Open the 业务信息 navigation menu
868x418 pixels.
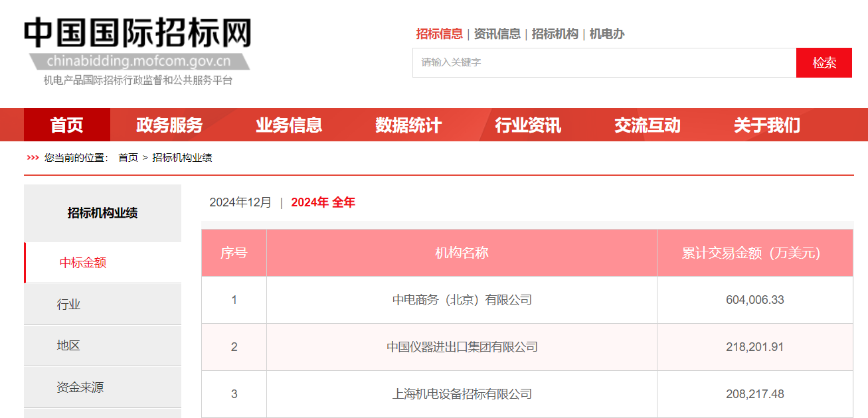click(289, 125)
